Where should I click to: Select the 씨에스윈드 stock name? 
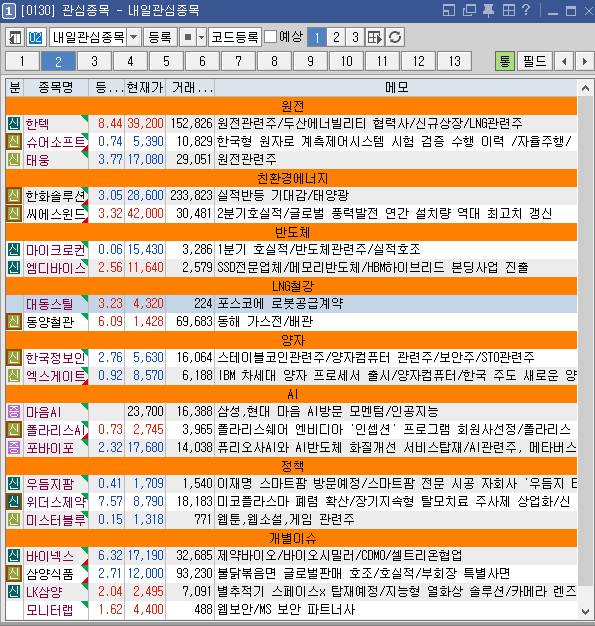coord(56,214)
